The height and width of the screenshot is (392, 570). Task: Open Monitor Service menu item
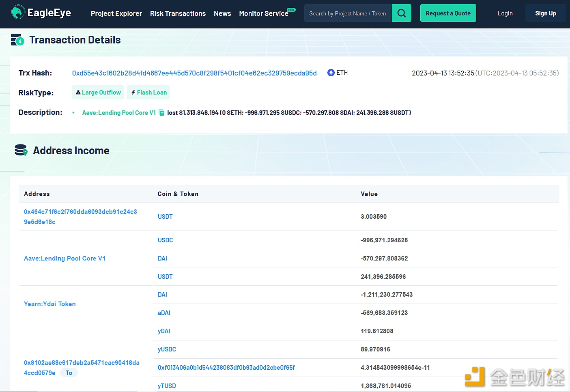coord(264,13)
